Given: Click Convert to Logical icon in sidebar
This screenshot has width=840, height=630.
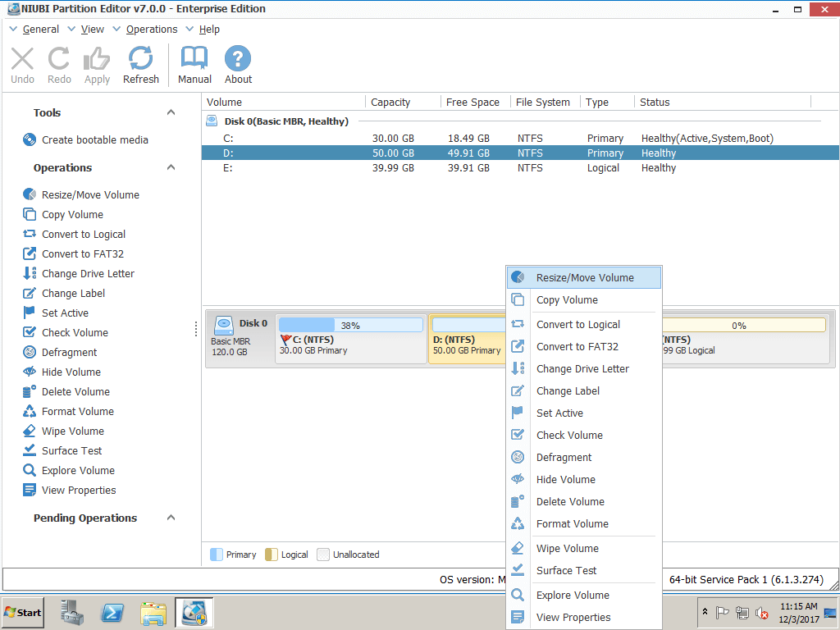Looking at the screenshot, I should (x=30, y=234).
